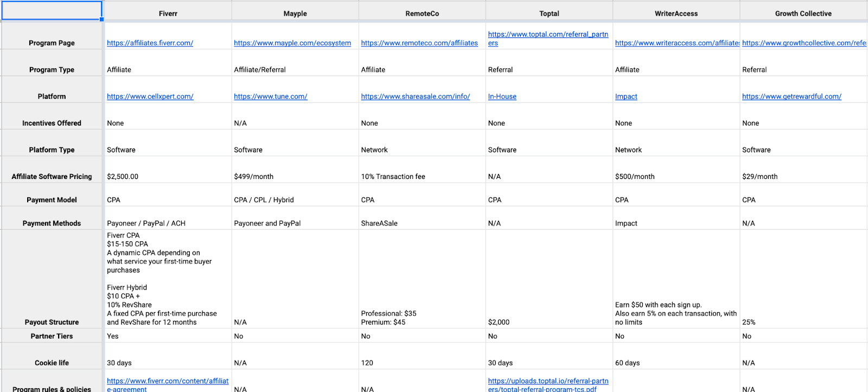The image size is (868, 392).
Task: Open the Toptal referral partners link
Action: click(548, 35)
